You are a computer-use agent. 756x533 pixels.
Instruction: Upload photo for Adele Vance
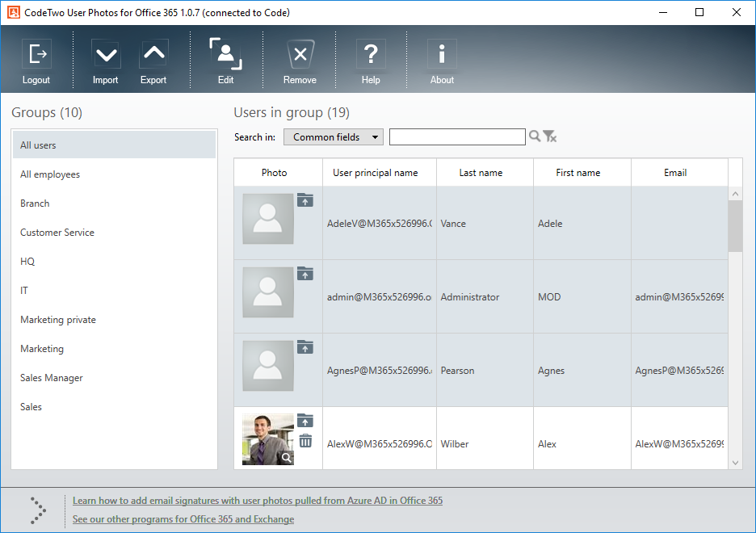[305, 200]
